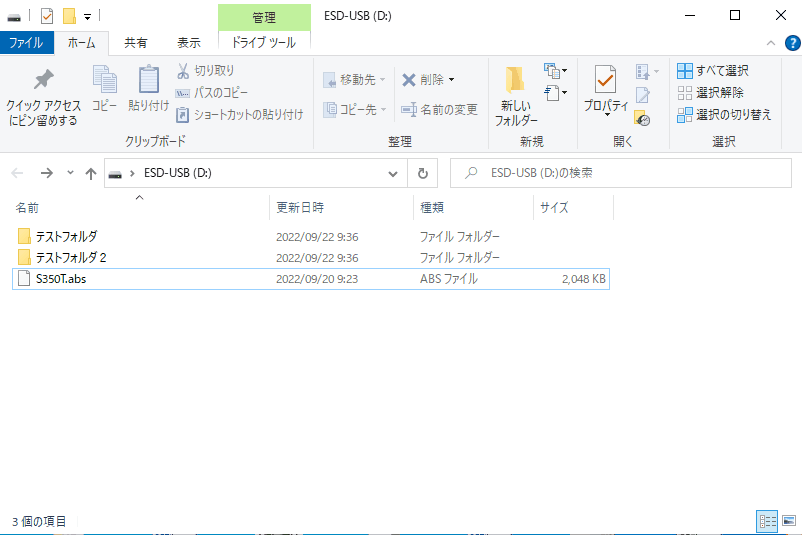
Task: Click the address bar breadcrumb chevron
Action: click(x=132, y=173)
